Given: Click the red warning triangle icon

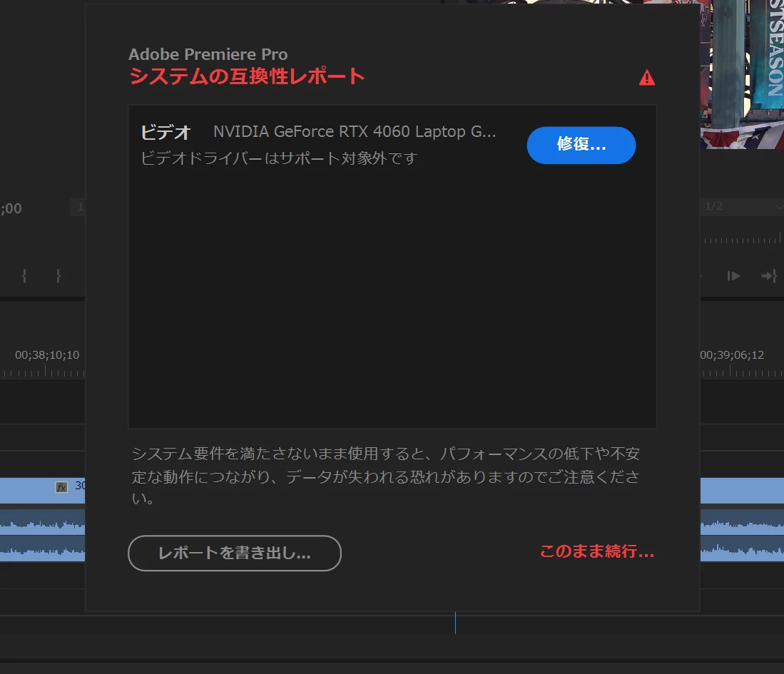Looking at the screenshot, I should click(647, 78).
